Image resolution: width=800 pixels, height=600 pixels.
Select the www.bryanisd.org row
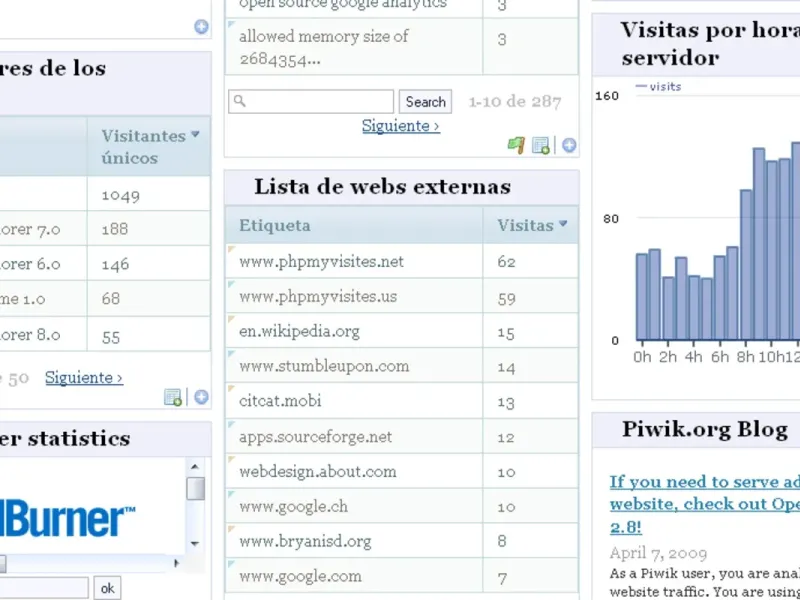pos(402,541)
